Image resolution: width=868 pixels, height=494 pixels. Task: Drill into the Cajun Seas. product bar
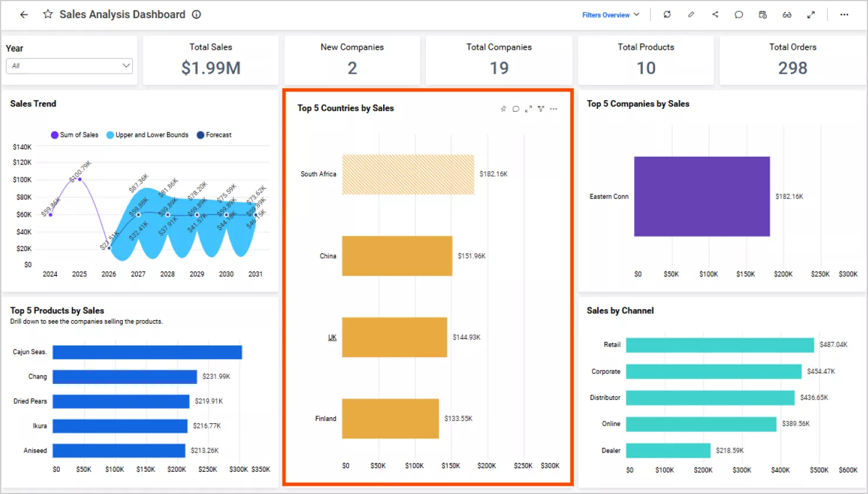pos(147,352)
